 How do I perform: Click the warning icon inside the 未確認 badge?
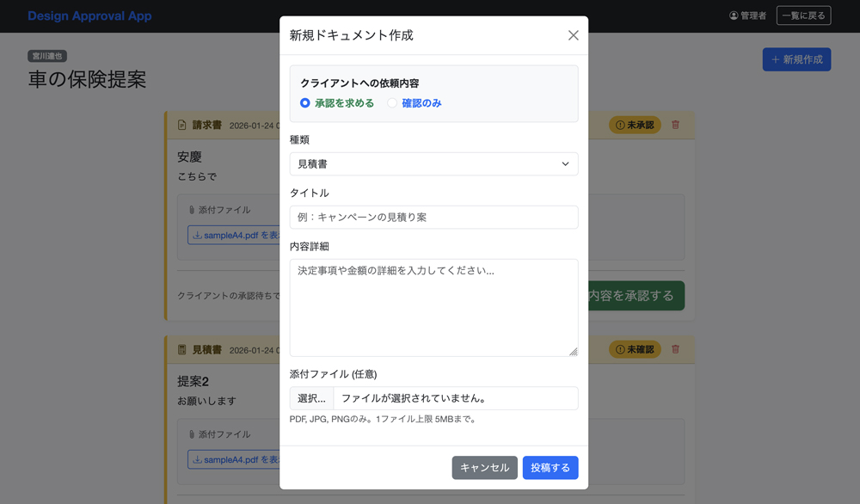coord(620,349)
